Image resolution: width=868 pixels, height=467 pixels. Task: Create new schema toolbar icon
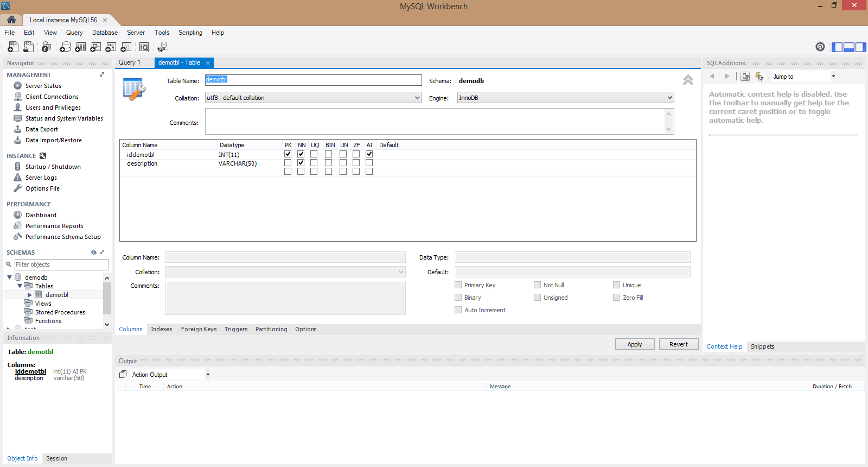pos(65,47)
